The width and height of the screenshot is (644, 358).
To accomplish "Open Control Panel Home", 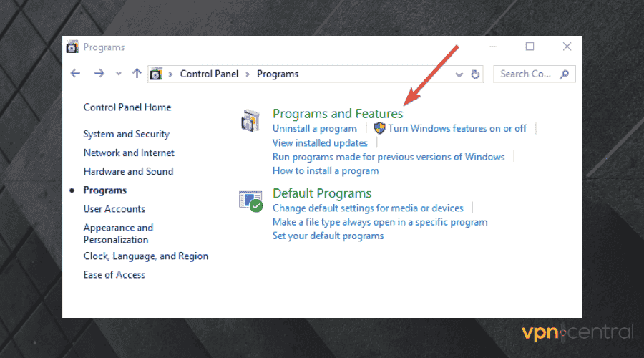I will pos(127,107).
